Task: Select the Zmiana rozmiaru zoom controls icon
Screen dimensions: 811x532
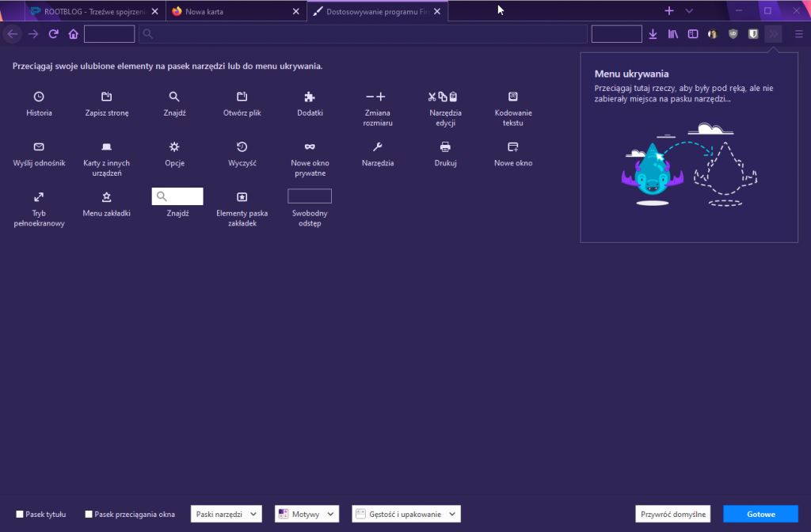Action: click(x=377, y=97)
